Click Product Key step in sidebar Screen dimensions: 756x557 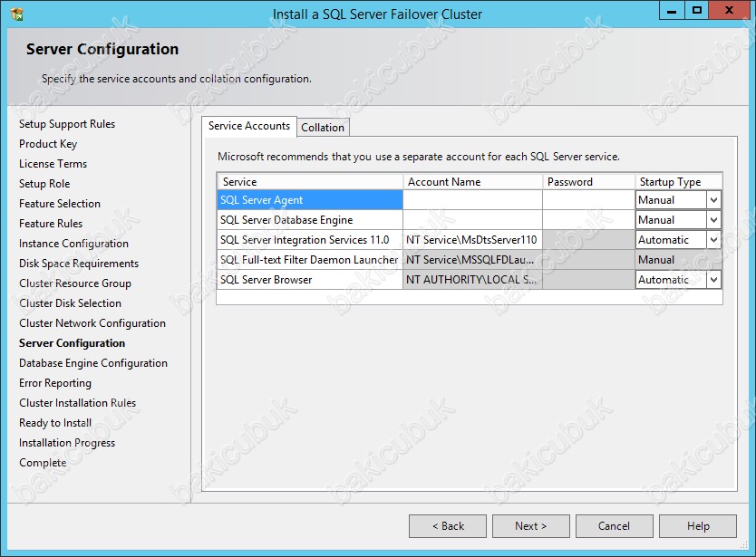pyautogui.click(x=48, y=144)
